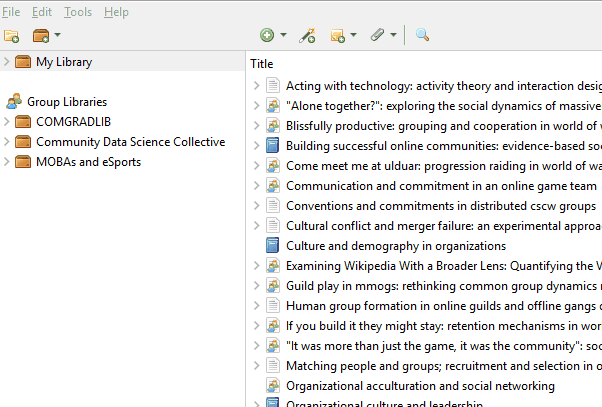Viewport: 602px width, 407px height.
Task: Click icon of Organizational acculturation and social networking
Action: pyautogui.click(x=273, y=385)
